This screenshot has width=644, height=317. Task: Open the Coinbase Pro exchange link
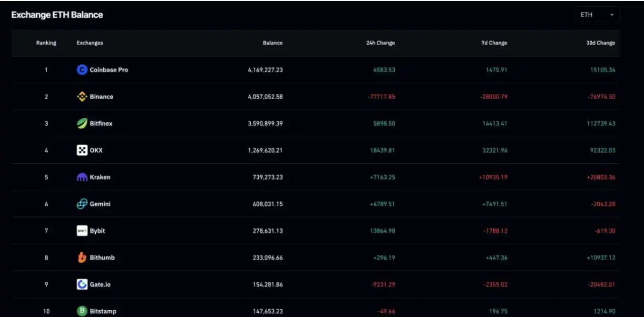[x=109, y=70]
